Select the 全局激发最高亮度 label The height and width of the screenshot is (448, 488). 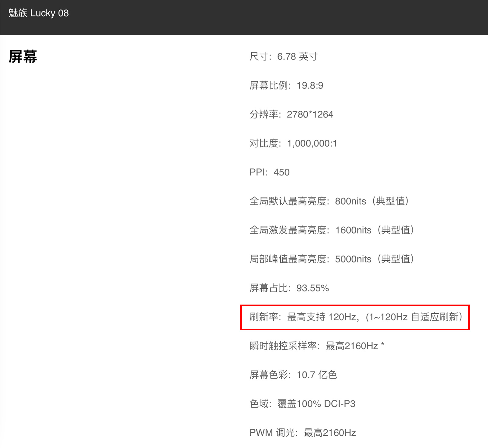pyautogui.click(x=288, y=230)
